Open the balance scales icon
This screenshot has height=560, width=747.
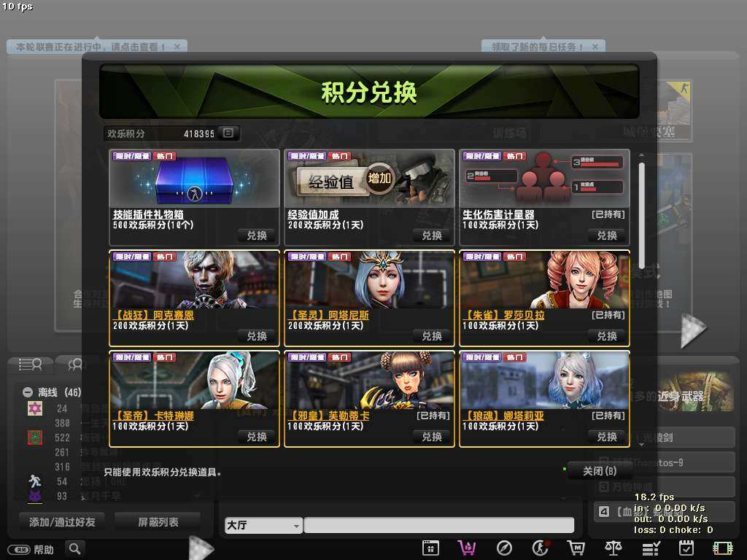614,548
